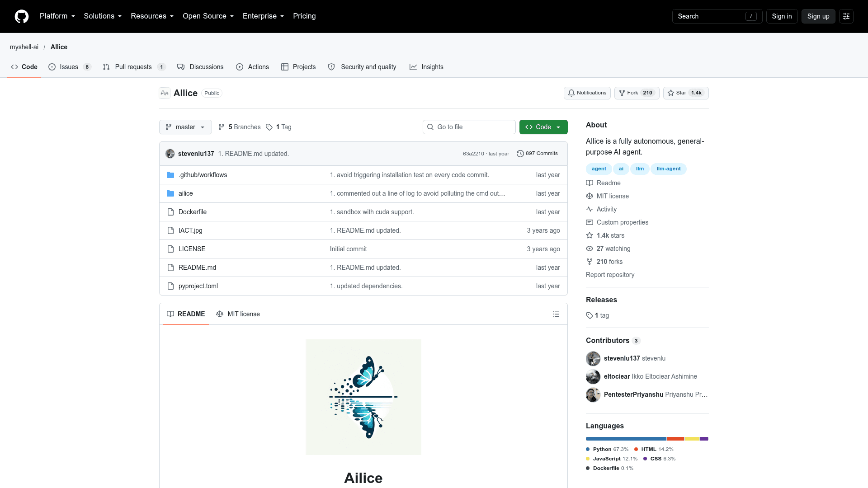Click the HTML language bar segment
Screen dimensions: 868x488
pyautogui.click(x=675, y=439)
